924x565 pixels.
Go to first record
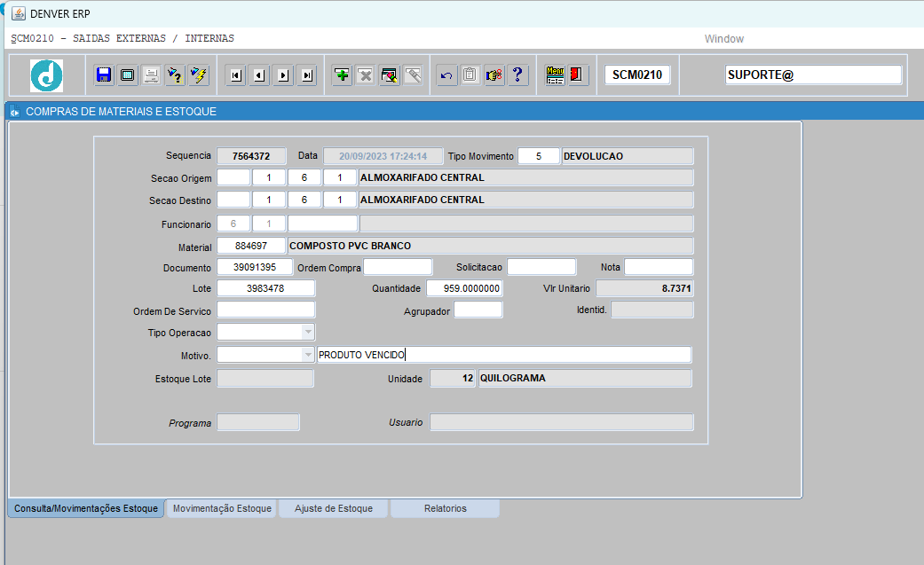(x=236, y=75)
